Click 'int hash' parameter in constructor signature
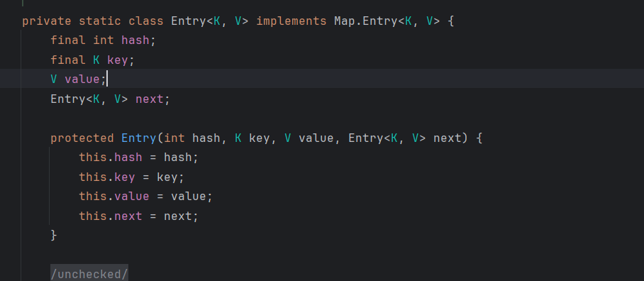644x281 pixels. [x=191, y=138]
